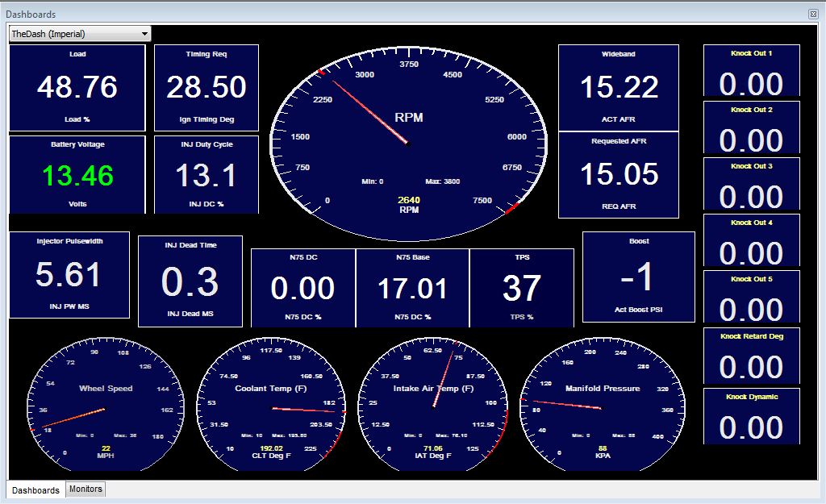This screenshot has width=826, height=504.
Task: Open TheDash (Imperial) dashboard dropdown
Action: pos(79,34)
